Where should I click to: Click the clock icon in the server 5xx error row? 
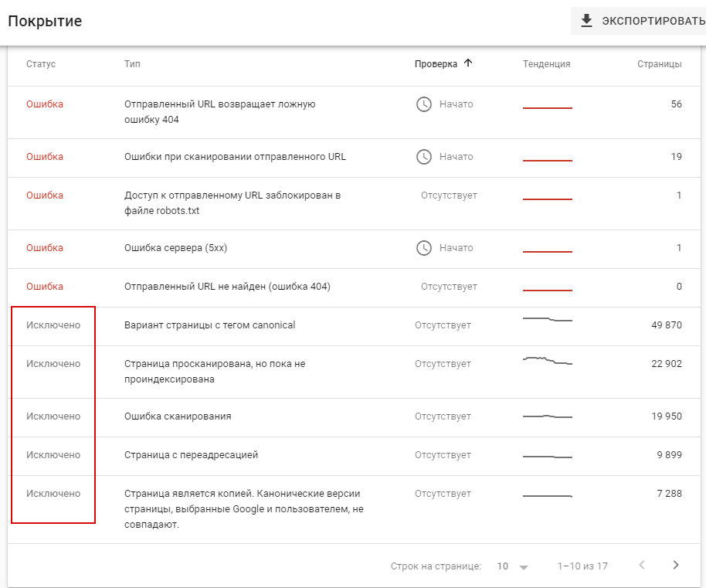click(424, 248)
